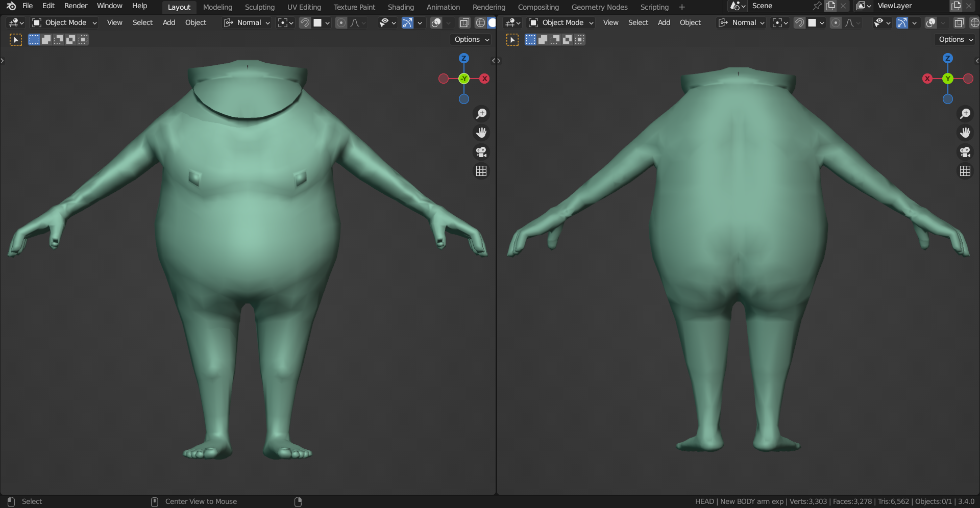This screenshot has width=980, height=508.
Task: Toggle camera view in left viewport
Action: tap(481, 152)
